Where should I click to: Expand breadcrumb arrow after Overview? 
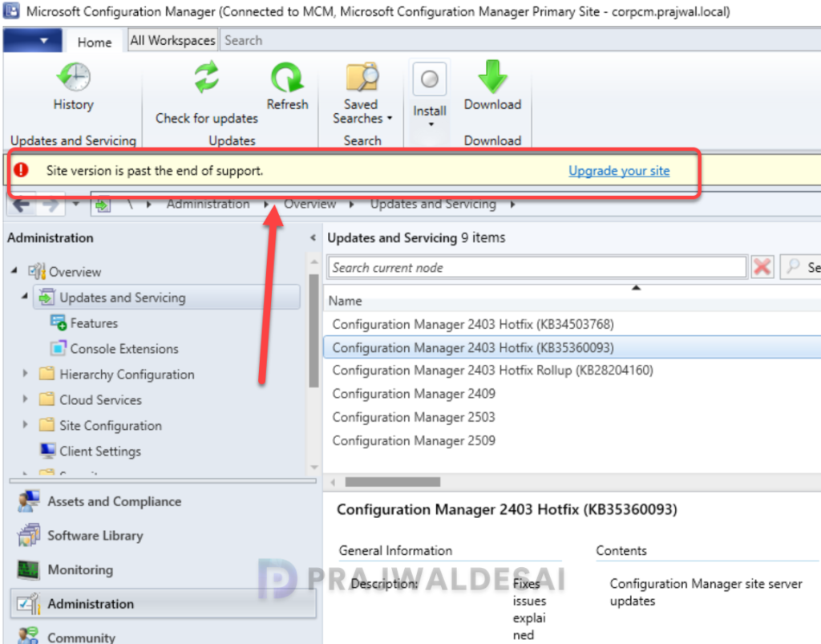(x=351, y=205)
